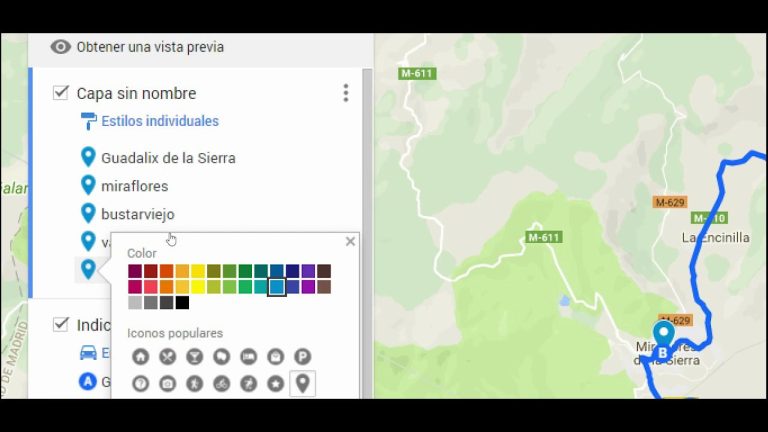Pick the teal color swatch next to selected
The image size is (768, 432).
pos(261,287)
